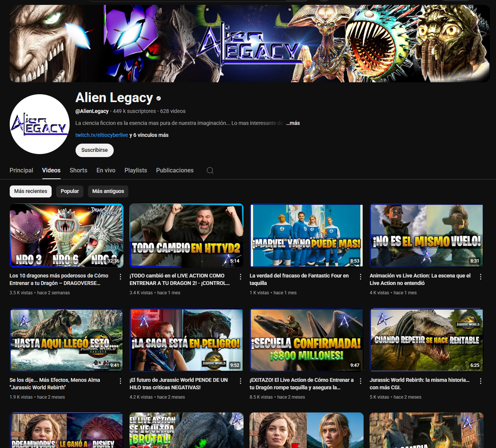The image size is (496, 448).
Task: Click '8.5 K vistas • hace 2 meses' metadata
Action: [x=277, y=397]
